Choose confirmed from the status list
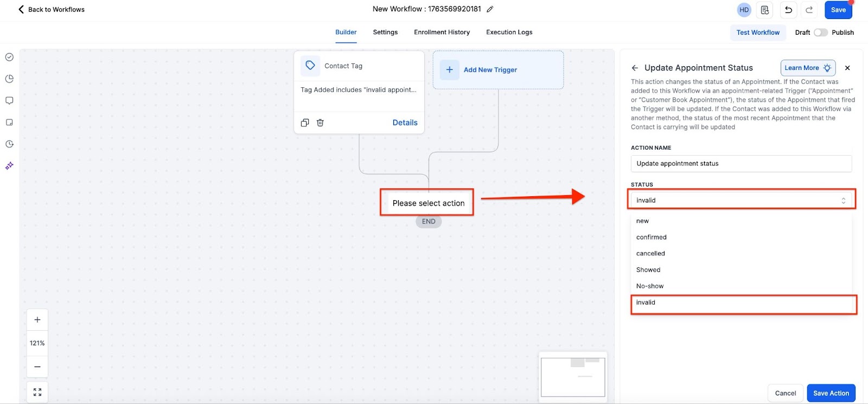The width and height of the screenshot is (868, 404). (x=652, y=237)
